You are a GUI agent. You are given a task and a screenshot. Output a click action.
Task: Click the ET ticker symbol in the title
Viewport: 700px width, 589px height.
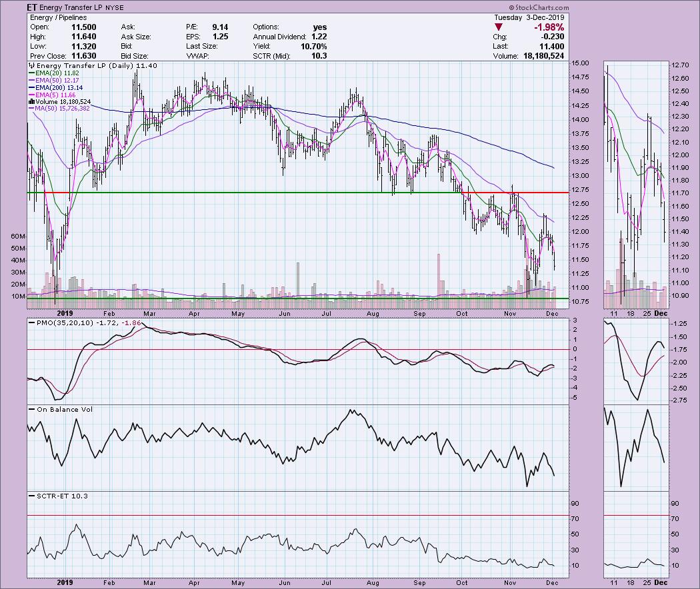(x=32, y=7)
